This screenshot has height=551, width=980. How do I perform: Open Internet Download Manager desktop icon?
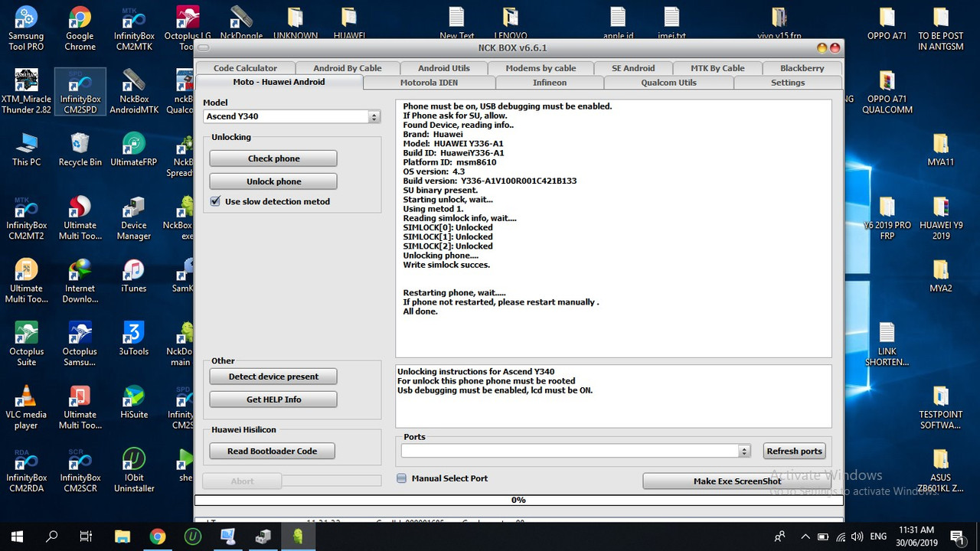80,281
